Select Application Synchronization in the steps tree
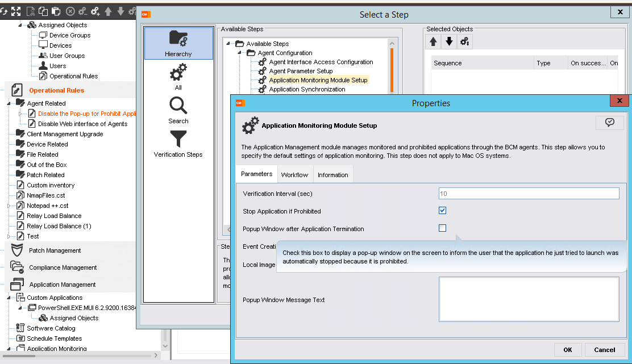632x364 pixels. click(x=307, y=89)
